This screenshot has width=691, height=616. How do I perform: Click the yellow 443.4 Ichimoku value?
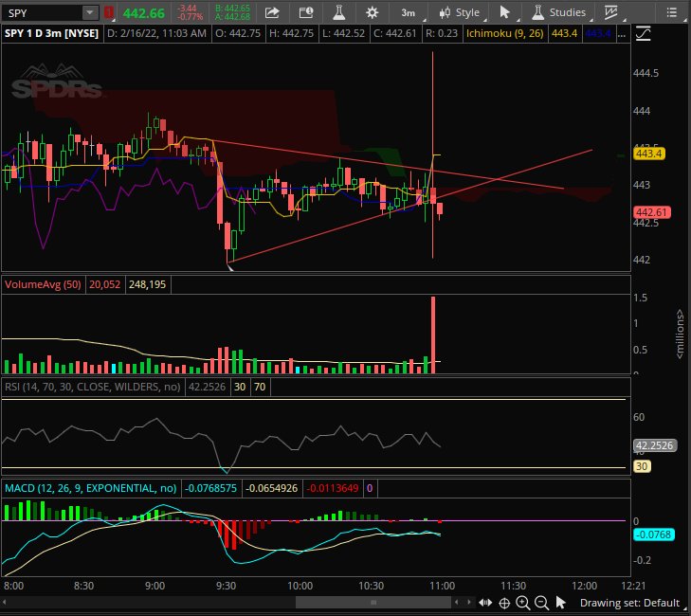(x=564, y=33)
